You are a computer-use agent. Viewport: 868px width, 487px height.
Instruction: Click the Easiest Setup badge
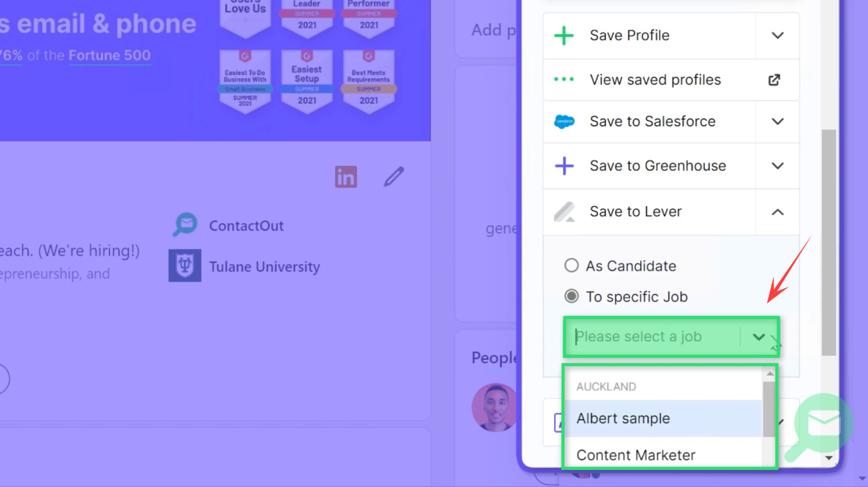pos(307,82)
